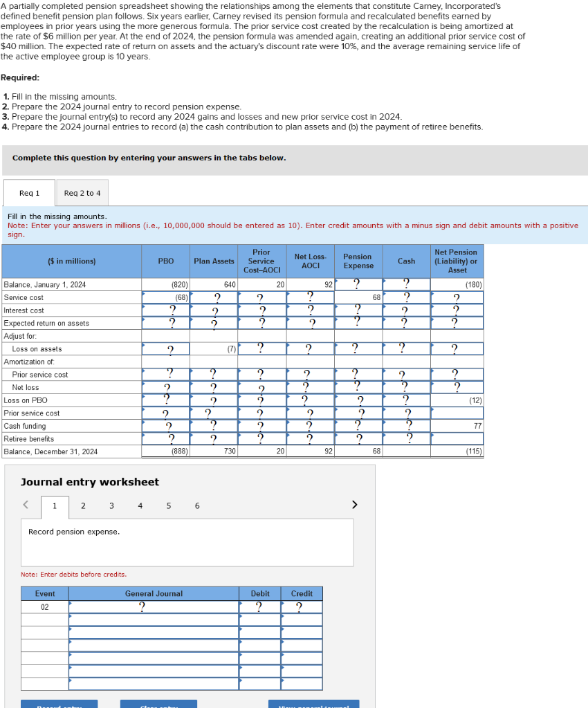The width and height of the screenshot is (588, 708).
Task: Click Balance January 1 Cash cell
Action: pos(406,284)
